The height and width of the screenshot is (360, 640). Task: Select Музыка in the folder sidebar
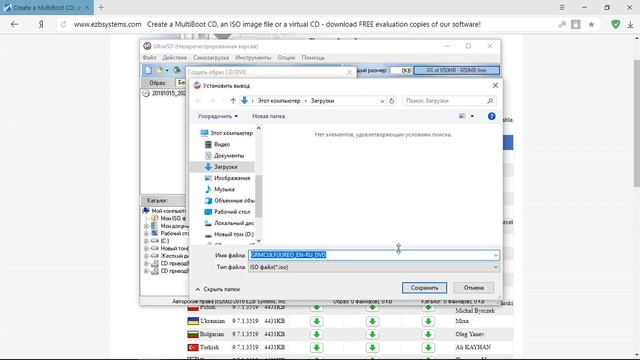pos(224,189)
